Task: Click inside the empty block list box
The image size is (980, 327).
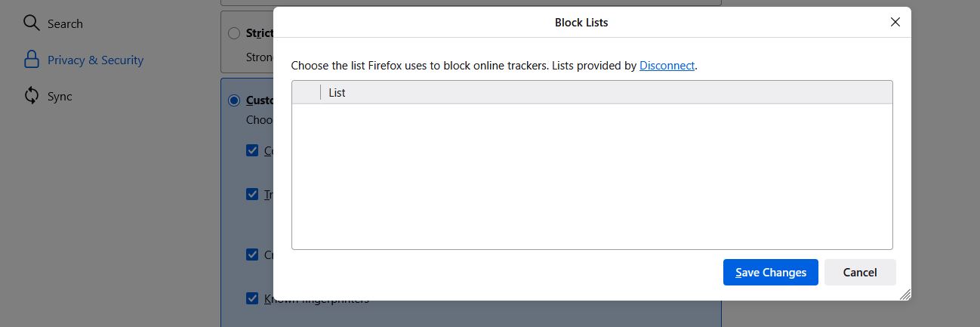Action: click(x=592, y=176)
